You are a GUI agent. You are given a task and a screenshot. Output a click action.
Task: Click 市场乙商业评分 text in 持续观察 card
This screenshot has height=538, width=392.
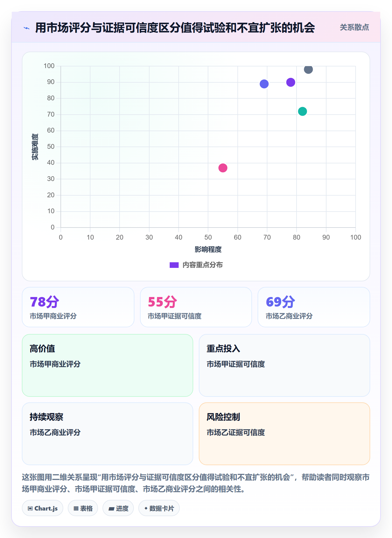point(55,432)
